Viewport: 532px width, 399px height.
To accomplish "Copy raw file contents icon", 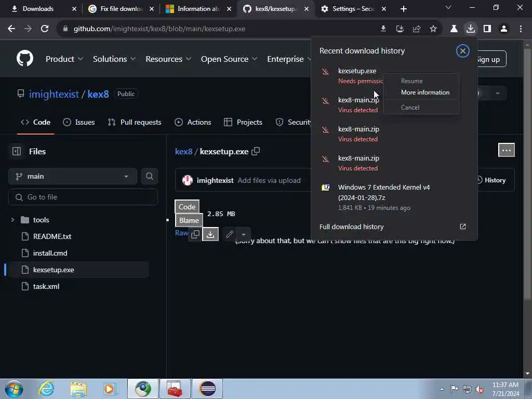I will [195, 234].
